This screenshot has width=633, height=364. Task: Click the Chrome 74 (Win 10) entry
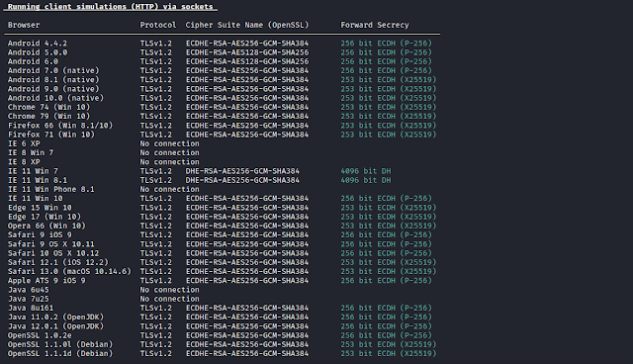48,108
